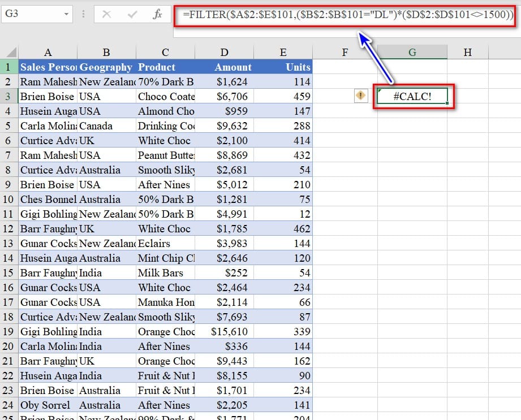Select the $15,610 amount cell
The width and height of the screenshot is (521, 420).
(x=225, y=331)
